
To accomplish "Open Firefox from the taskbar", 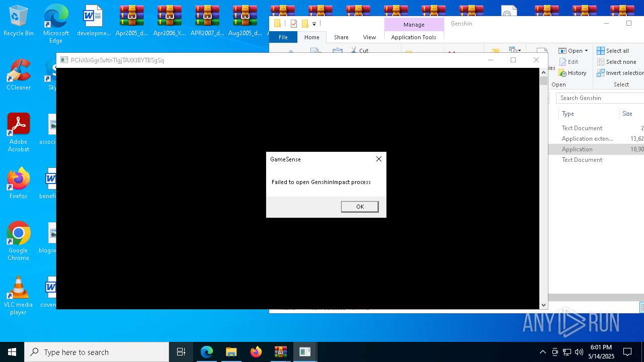I will pyautogui.click(x=256, y=352).
